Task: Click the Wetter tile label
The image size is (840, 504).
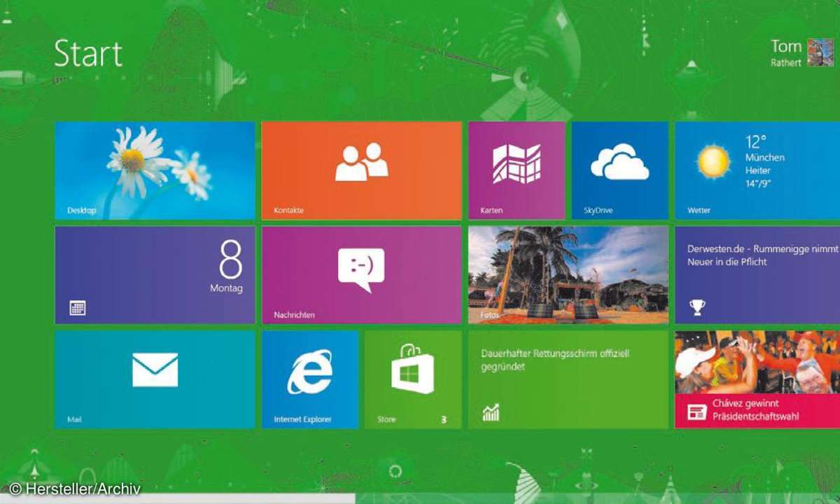Action: pos(699,210)
